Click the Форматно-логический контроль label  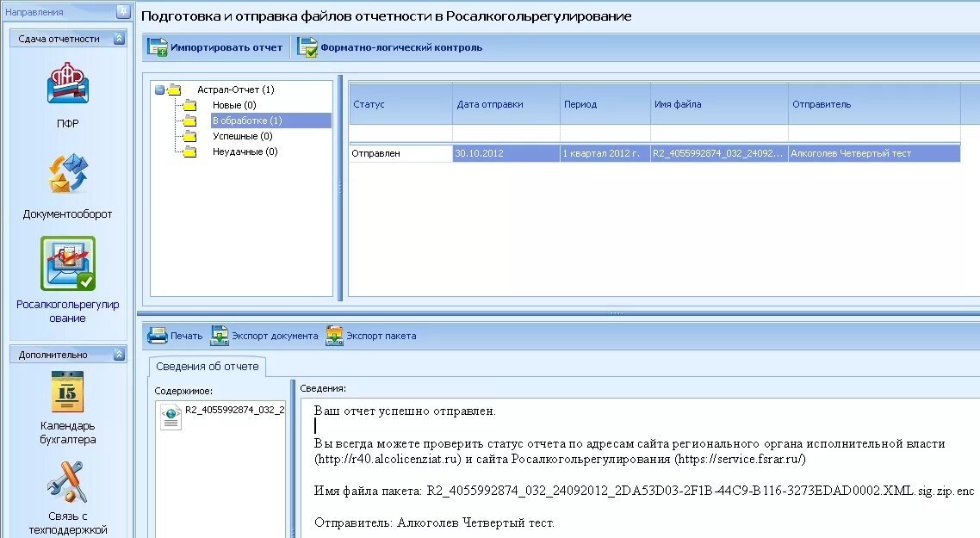click(401, 47)
